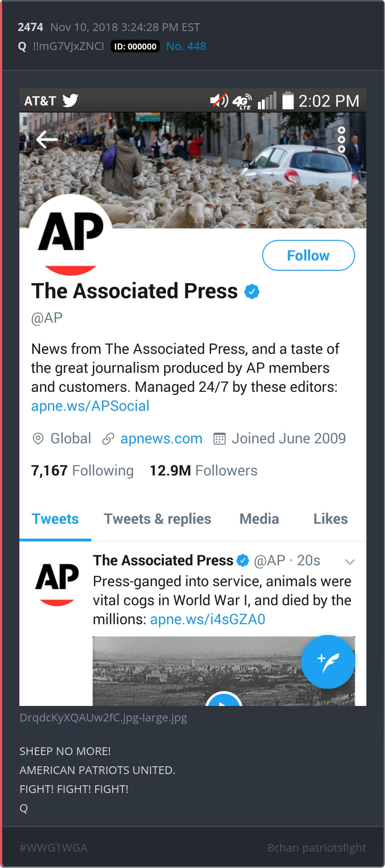Switch to Tweets & replies tab

(x=157, y=519)
